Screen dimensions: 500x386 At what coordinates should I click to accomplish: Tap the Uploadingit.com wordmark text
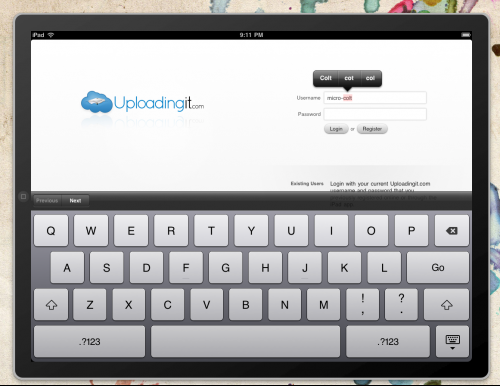(x=159, y=103)
